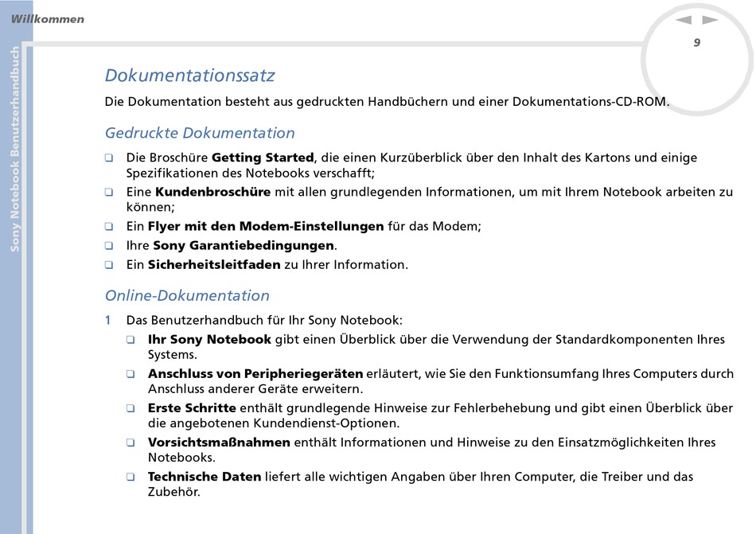The image size is (756, 534).
Task: Select the bold word 'Sicherheitsleitfaden'
Action: click(214, 264)
